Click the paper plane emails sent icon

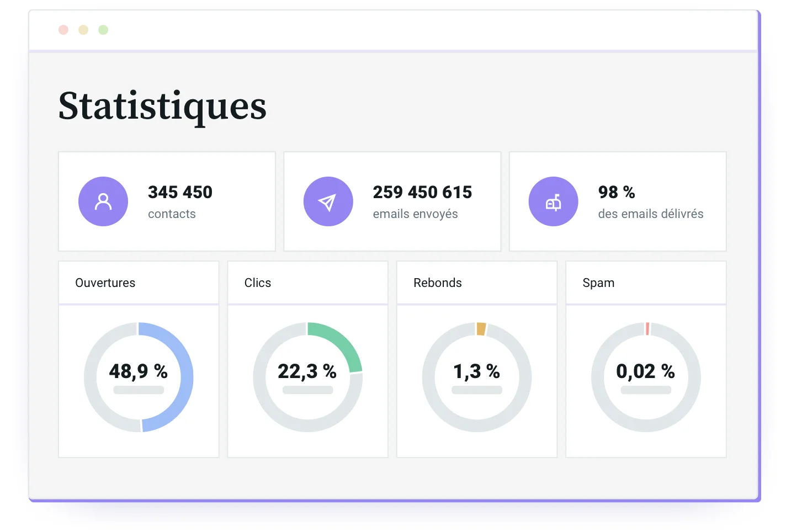(x=328, y=201)
